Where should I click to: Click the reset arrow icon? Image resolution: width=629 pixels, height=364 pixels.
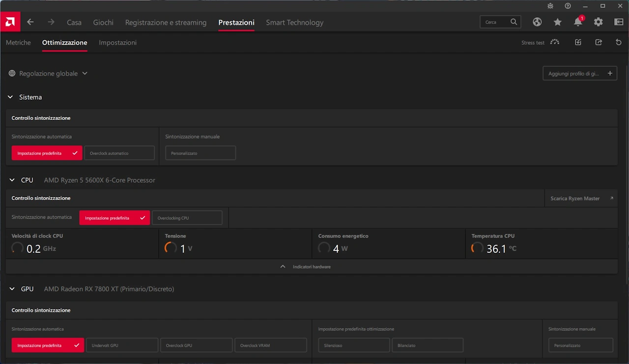619,42
